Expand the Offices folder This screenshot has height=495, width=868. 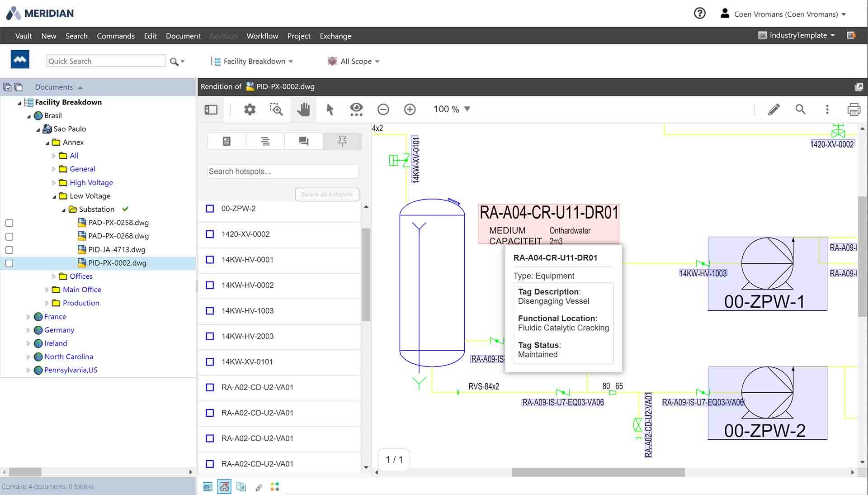53,276
